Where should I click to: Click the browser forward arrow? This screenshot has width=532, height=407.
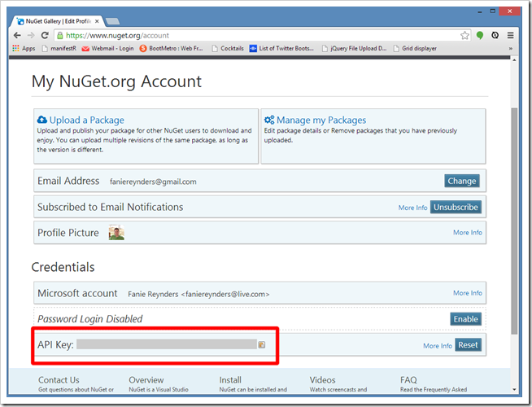click(x=31, y=35)
